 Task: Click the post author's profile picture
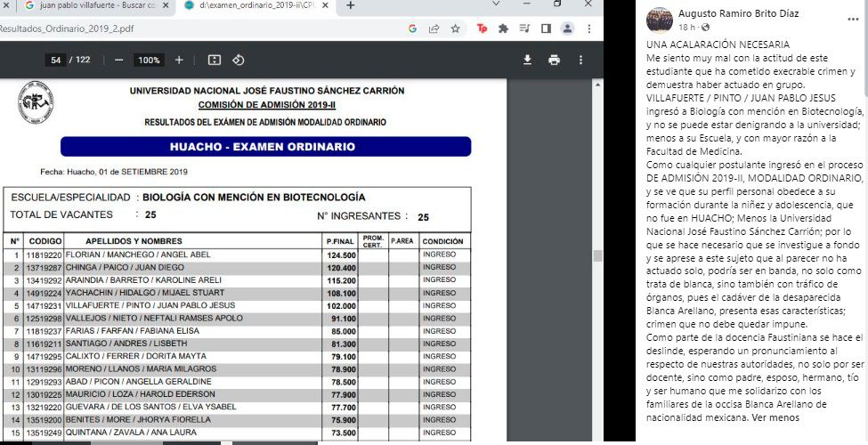pyautogui.click(x=660, y=20)
